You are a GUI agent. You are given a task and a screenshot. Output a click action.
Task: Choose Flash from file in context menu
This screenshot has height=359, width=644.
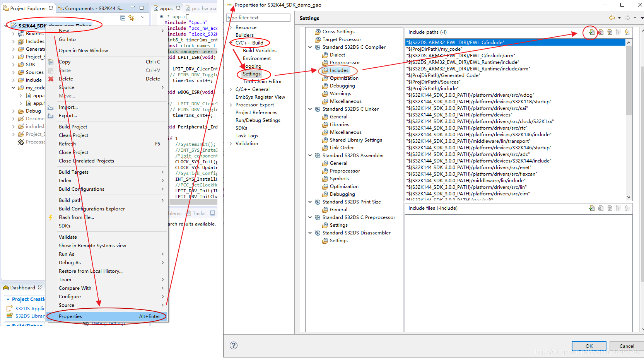tap(107, 217)
